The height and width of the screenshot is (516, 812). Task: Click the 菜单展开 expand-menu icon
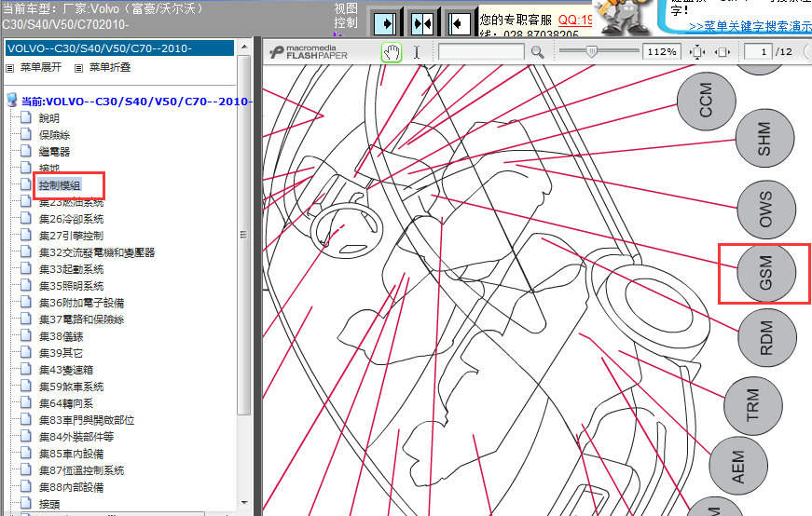pyautogui.click(x=10, y=68)
